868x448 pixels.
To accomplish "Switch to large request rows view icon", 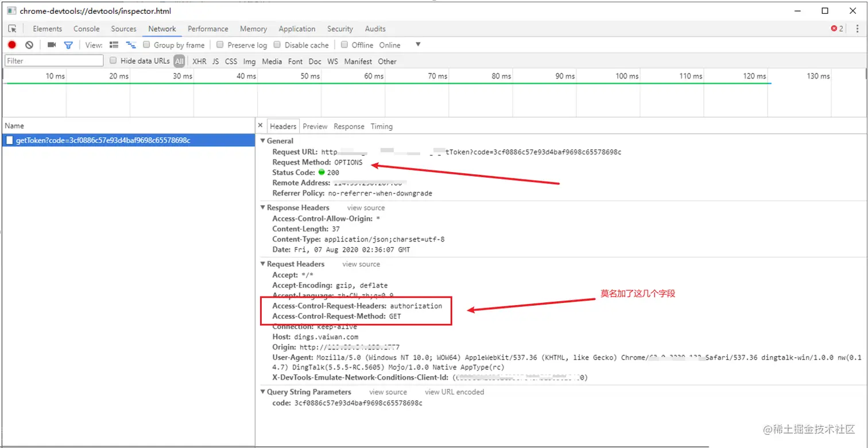I will pos(114,45).
